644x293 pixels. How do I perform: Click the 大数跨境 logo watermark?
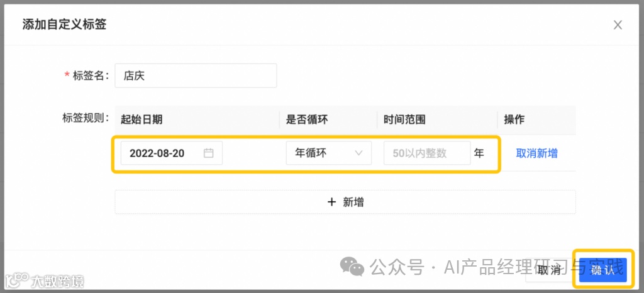(x=45, y=280)
